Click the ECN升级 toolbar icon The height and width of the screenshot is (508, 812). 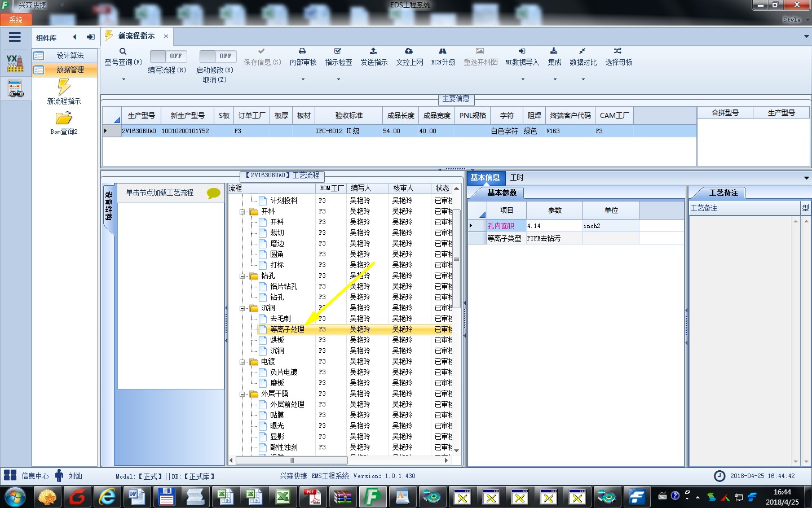click(443, 51)
